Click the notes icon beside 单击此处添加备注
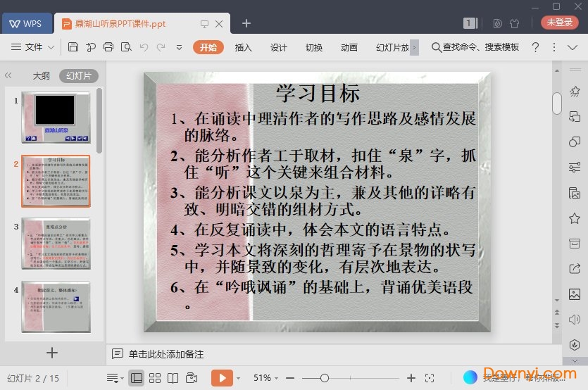 pyautogui.click(x=118, y=353)
